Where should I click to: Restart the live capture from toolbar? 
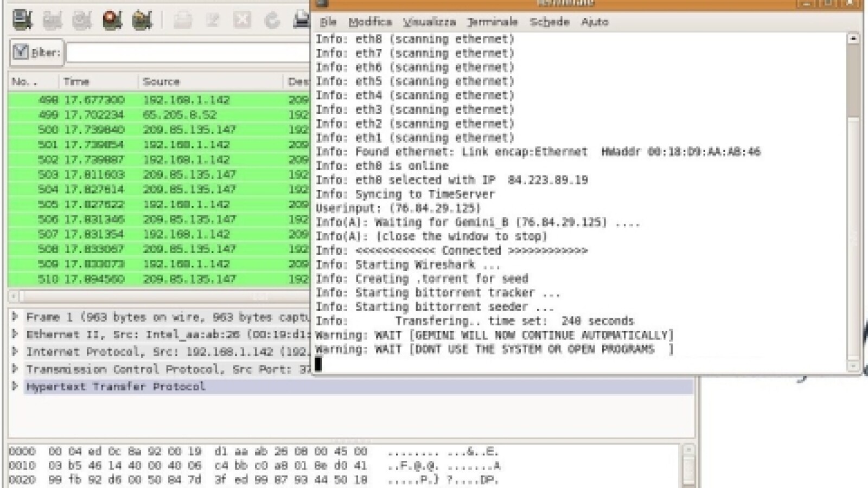(x=142, y=20)
